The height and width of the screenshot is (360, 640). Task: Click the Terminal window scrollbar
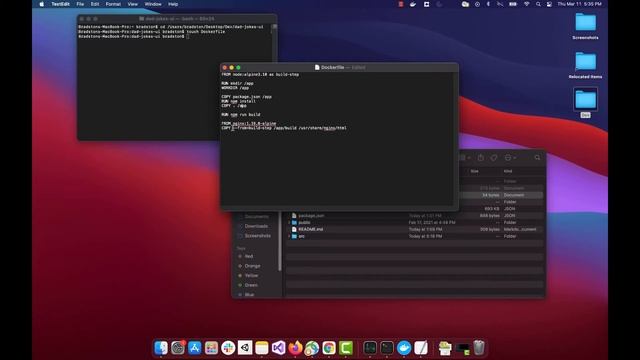[x=274, y=27]
